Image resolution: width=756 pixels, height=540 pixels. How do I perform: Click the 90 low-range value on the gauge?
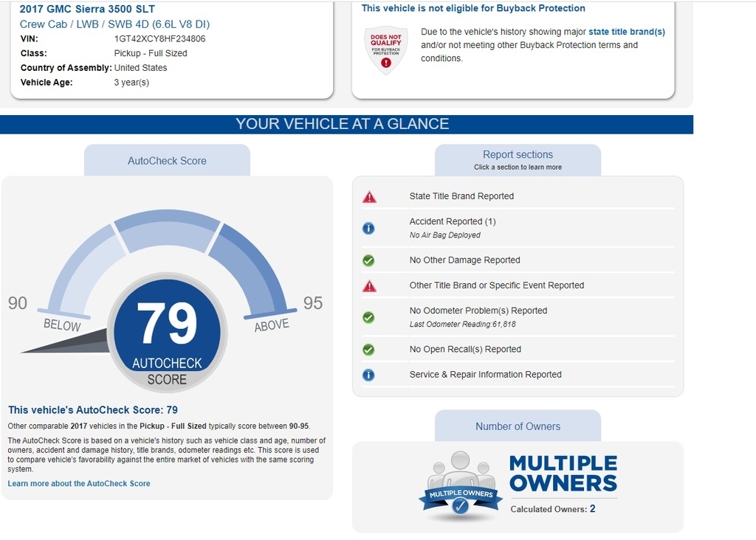click(x=18, y=303)
